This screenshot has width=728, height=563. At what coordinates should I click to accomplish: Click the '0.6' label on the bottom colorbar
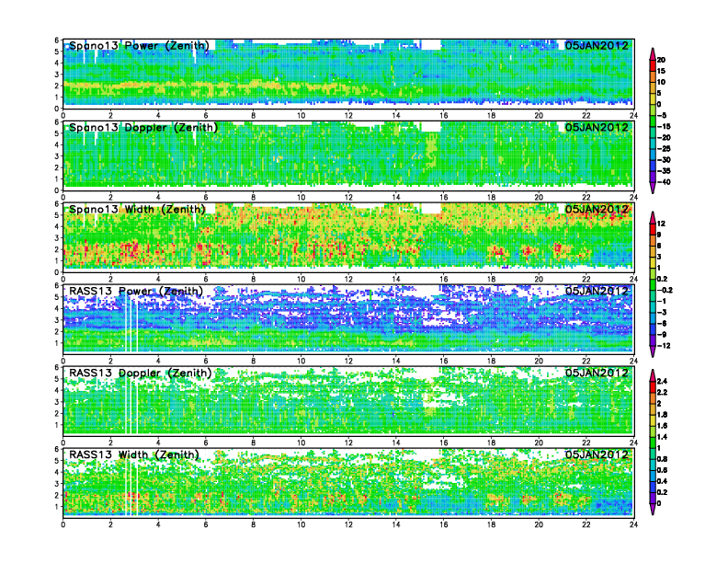point(662,470)
